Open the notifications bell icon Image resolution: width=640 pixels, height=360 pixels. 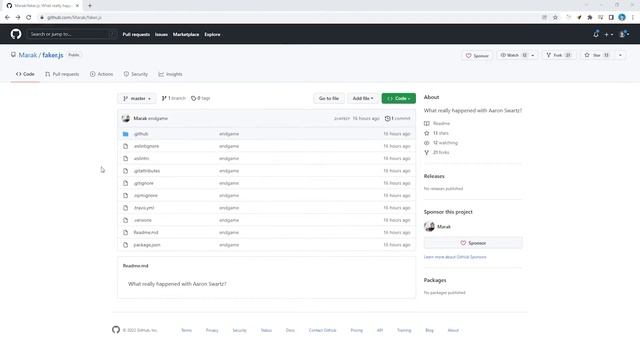(x=596, y=34)
